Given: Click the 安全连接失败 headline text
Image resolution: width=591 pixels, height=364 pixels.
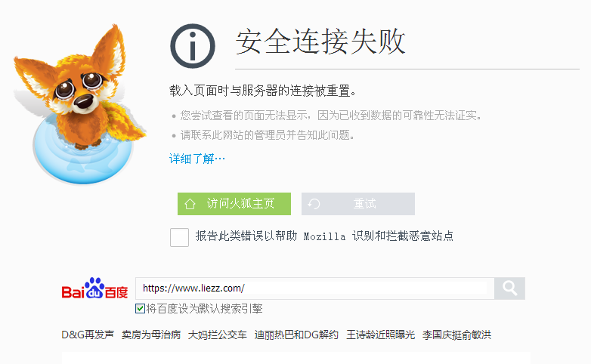Looking at the screenshot, I should [320, 42].
